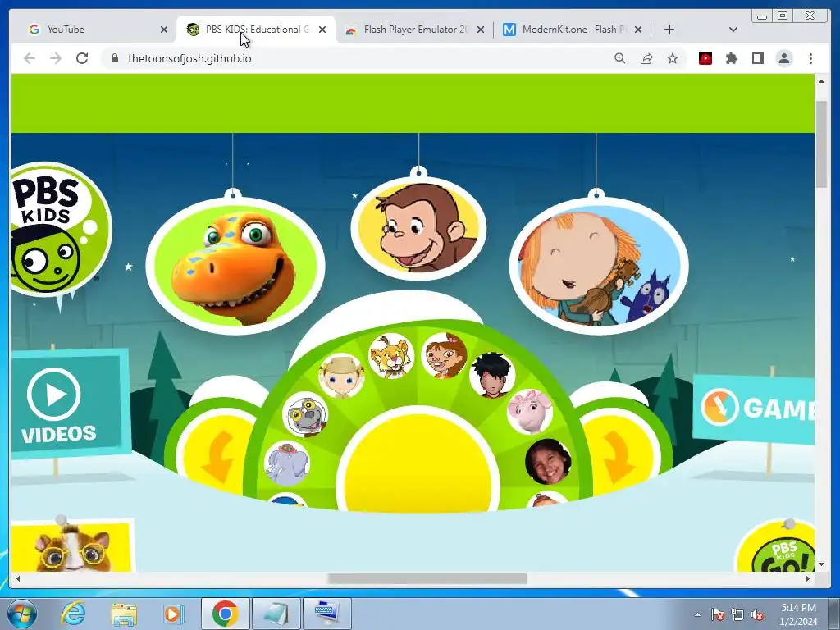Screen dimensions: 840x630
Task: Toggle the browser side panel
Action: (x=757, y=58)
